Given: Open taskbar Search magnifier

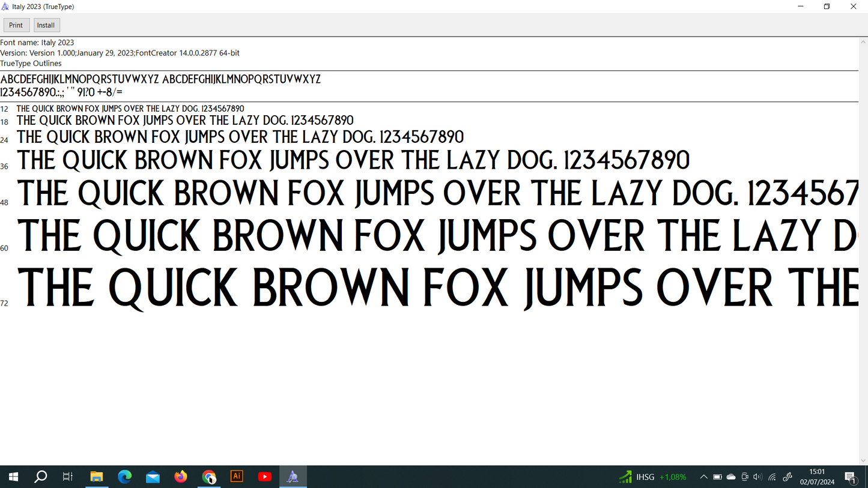Looking at the screenshot, I should coord(41,477).
